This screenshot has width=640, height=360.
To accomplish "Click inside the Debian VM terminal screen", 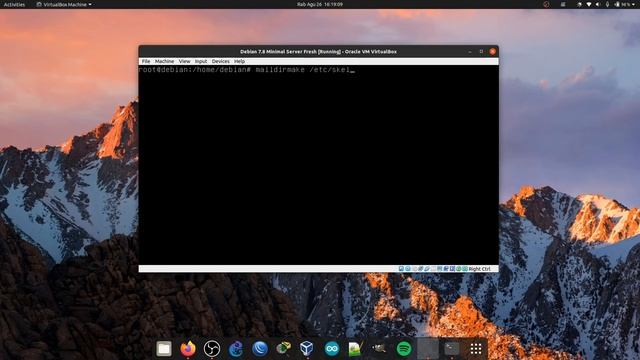I will pyautogui.click(x=318, y=165).
